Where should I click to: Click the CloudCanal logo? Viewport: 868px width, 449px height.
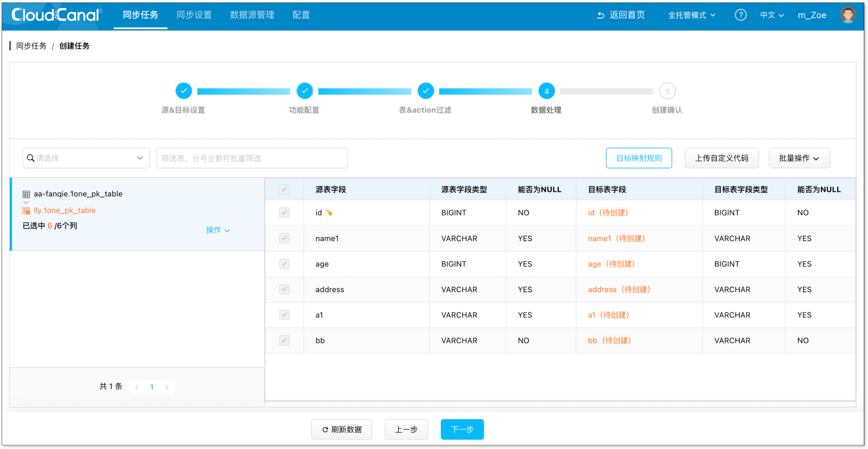53,15
